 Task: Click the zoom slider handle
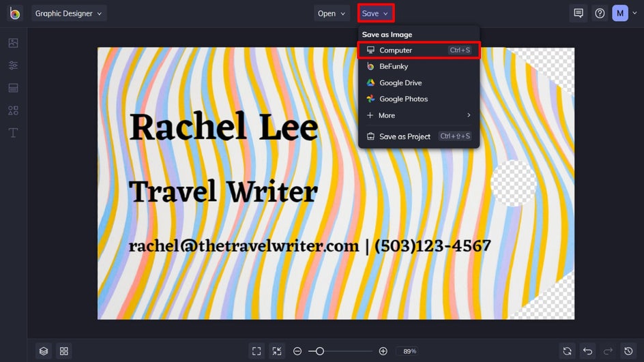pyautogui.click(x=319, y=351)
